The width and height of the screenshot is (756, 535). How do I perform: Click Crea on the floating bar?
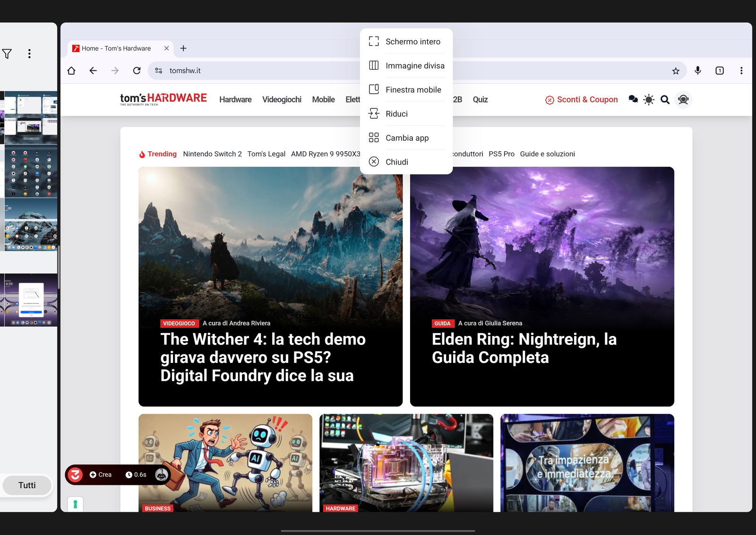pos(101,475)
